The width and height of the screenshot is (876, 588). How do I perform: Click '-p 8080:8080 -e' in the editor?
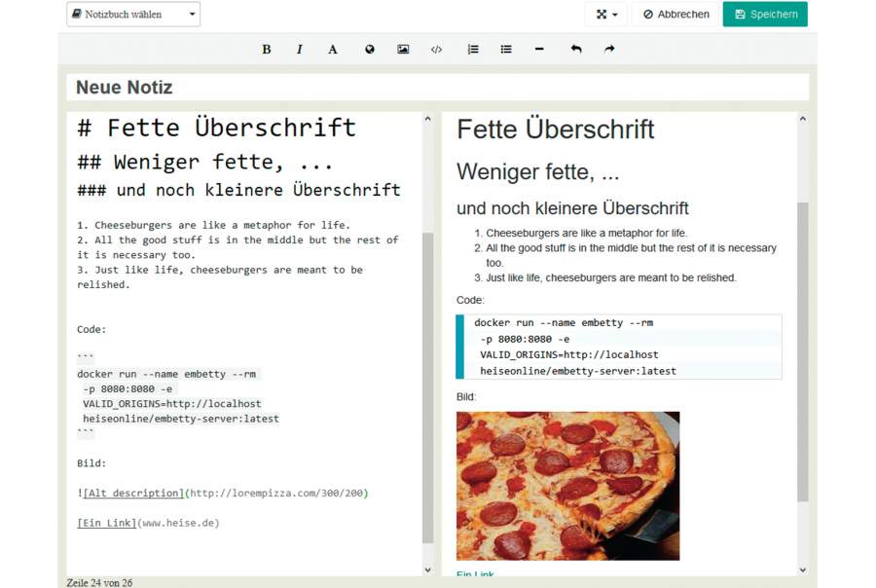[x=128, y=389]
